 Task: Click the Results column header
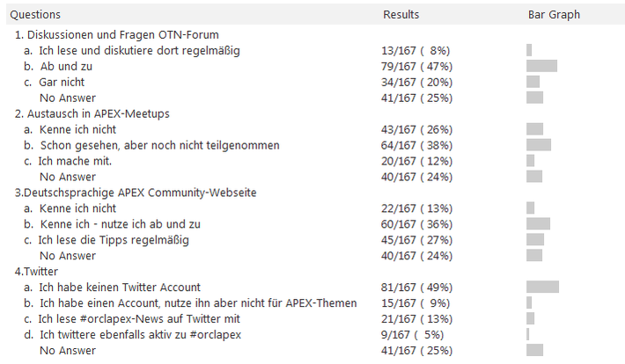tap(401, 15)
